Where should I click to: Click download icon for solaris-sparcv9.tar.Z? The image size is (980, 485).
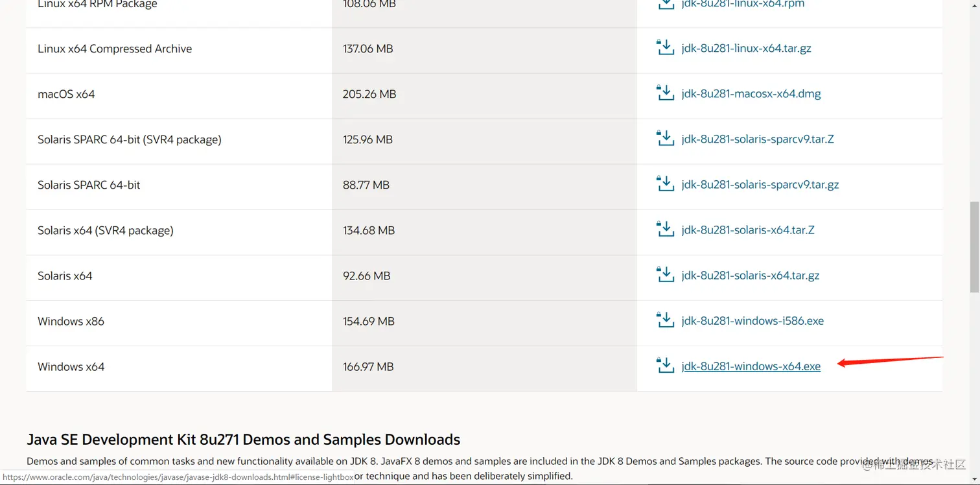(x=666, y=139)
